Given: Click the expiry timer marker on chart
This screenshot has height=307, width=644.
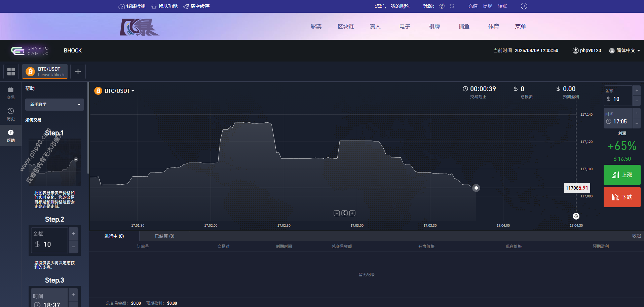Looking at the screenshot, I should click(576, 216).
